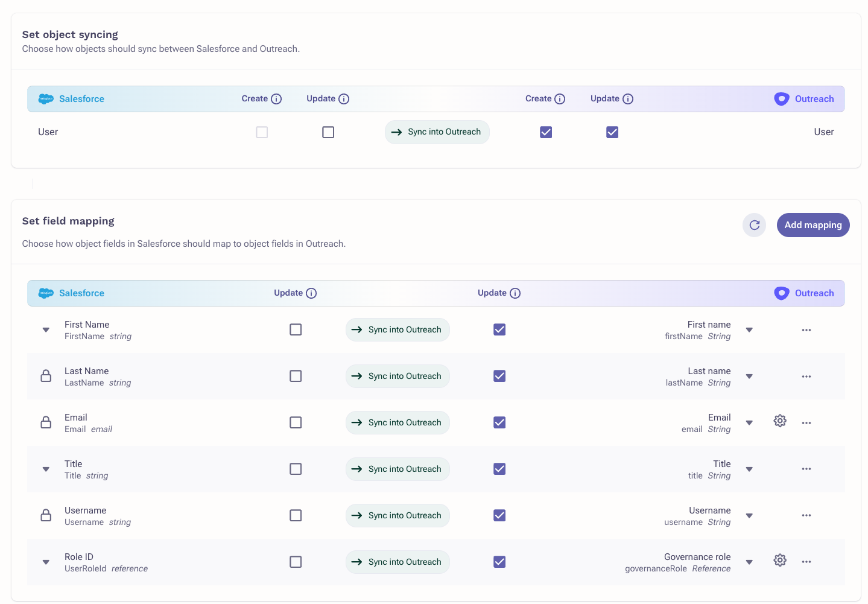
Task: Open Outreach Email field dropdown
Action: coord(749,423)
